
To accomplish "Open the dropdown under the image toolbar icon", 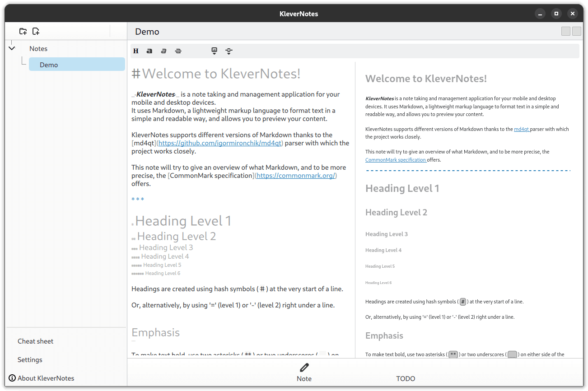I will tap(214, 54).
